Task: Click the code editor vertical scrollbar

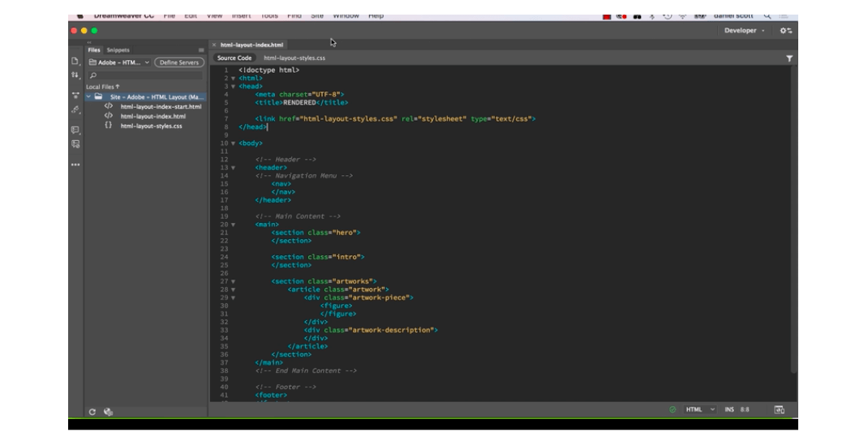Action: pos(794,219)
